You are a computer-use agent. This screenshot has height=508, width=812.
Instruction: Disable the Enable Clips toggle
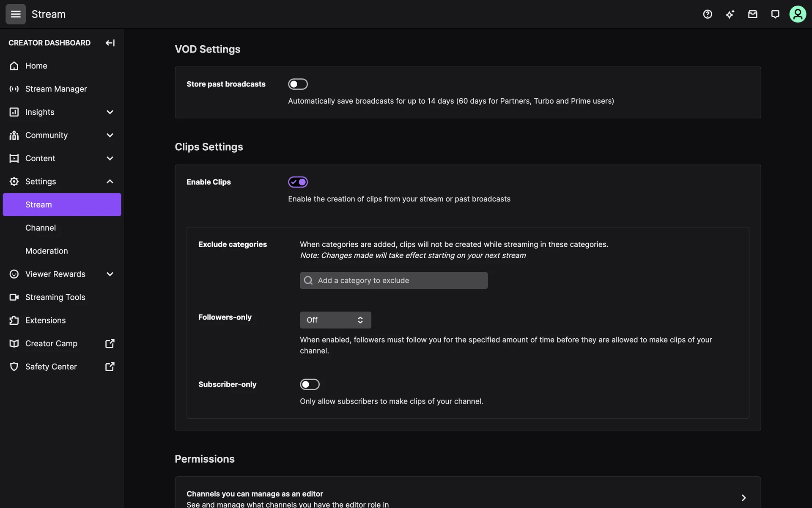point(298,182)
